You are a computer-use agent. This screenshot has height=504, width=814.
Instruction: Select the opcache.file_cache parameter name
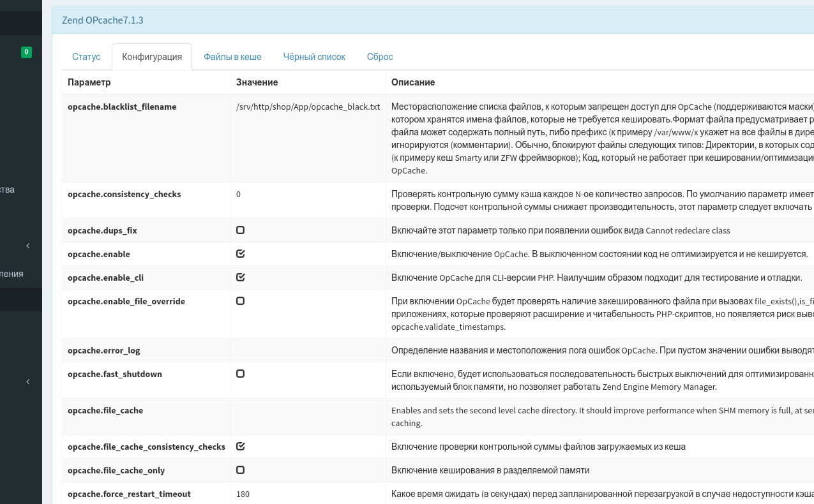(105, 410)
